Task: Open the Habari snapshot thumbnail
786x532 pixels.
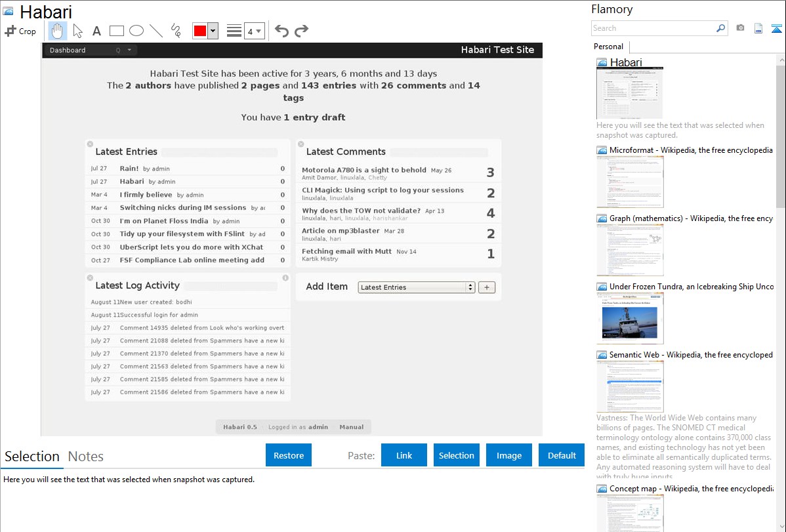Action: 630,92
